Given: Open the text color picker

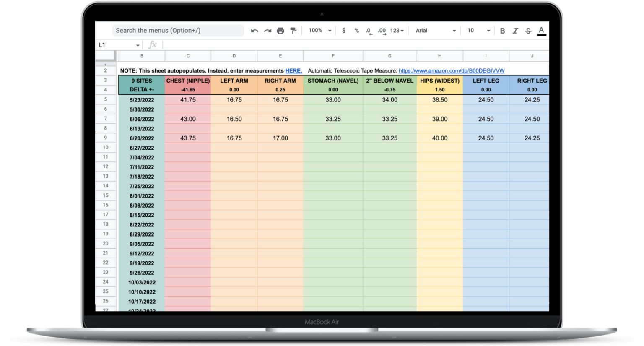Looking at the screenshot, I should (x=541, y=30).
